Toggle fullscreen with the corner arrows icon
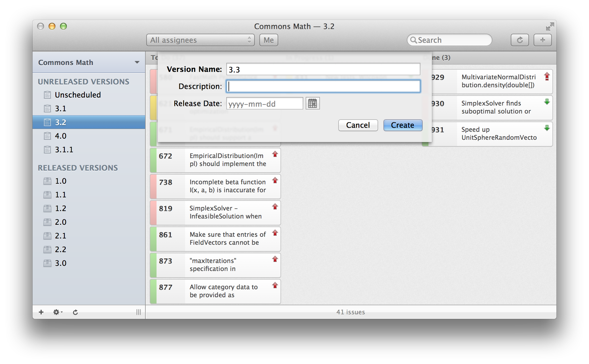The width and height of the screenshot is (589, 364). coord(550,27)
